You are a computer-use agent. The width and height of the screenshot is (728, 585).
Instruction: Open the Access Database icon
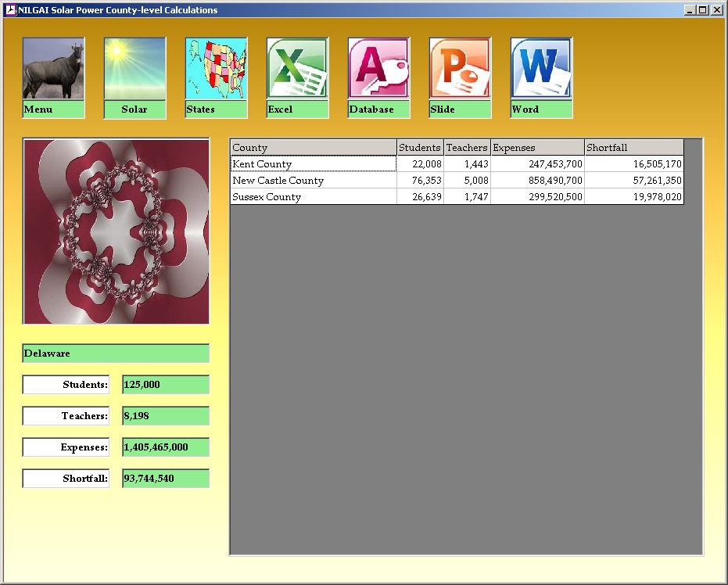[x=378, y=69]
